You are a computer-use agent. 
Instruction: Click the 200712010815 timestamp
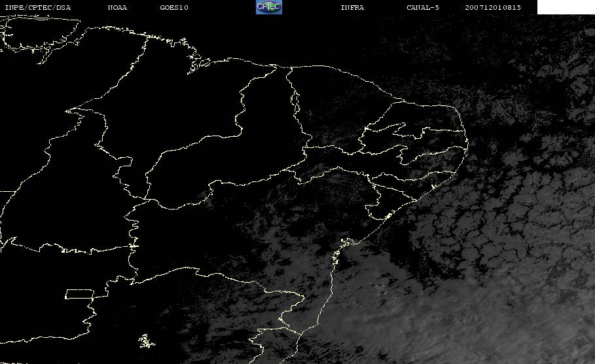493,8
